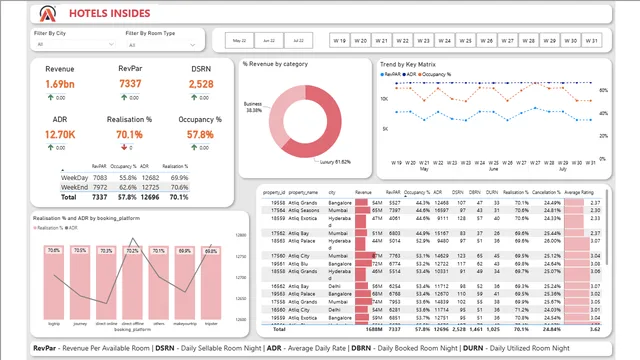The height and width of the screenshot is (360, 640).
Task: Select week W 19 filter
Action: pyautogui.click(x=339, y=40)
